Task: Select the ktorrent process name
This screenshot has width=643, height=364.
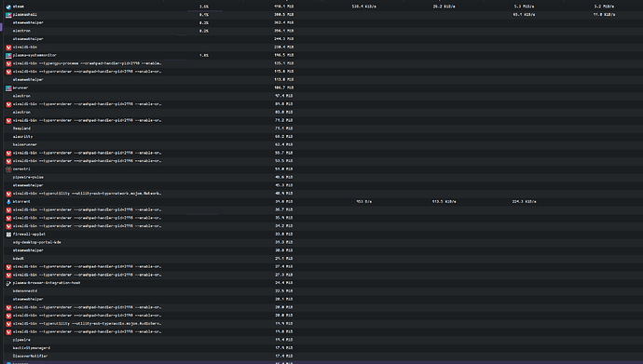Action: click(x=21, y=201)
